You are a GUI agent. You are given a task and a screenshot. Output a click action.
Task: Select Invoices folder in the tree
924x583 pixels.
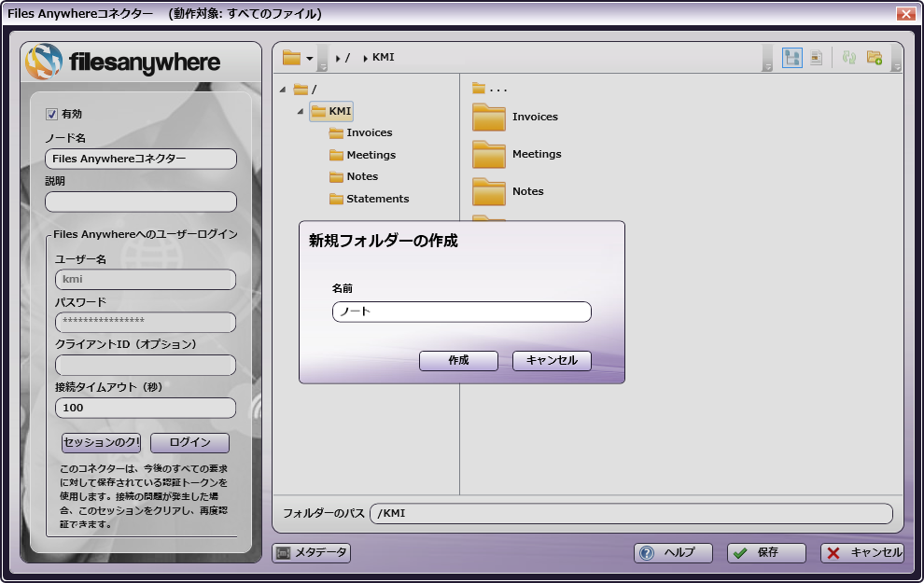[360, 133]
